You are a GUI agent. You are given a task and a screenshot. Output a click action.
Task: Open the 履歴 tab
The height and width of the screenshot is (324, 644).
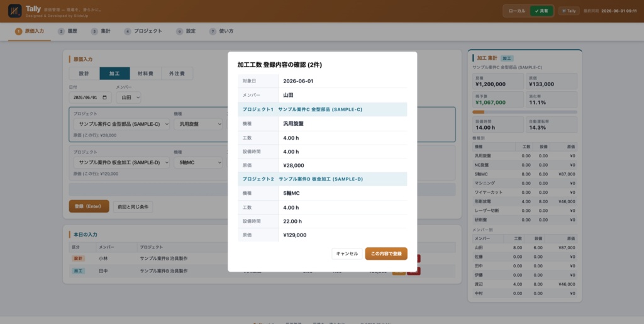[68, 31]
